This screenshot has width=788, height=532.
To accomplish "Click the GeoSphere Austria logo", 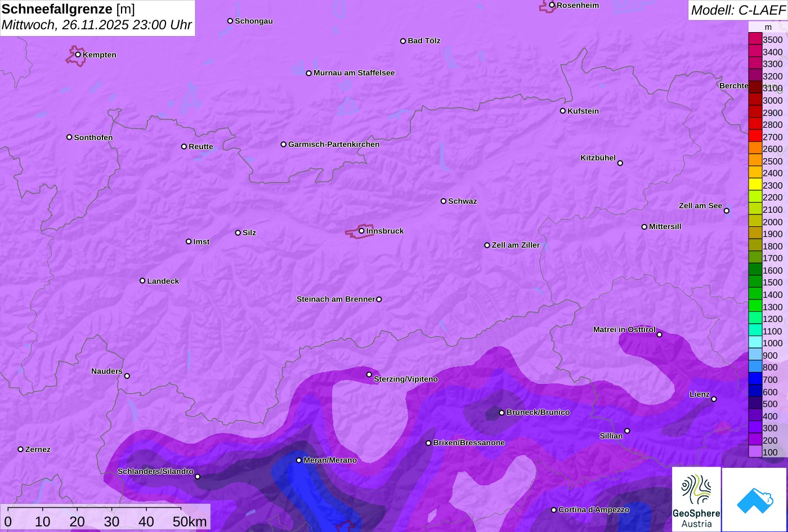I will [696, 499].
